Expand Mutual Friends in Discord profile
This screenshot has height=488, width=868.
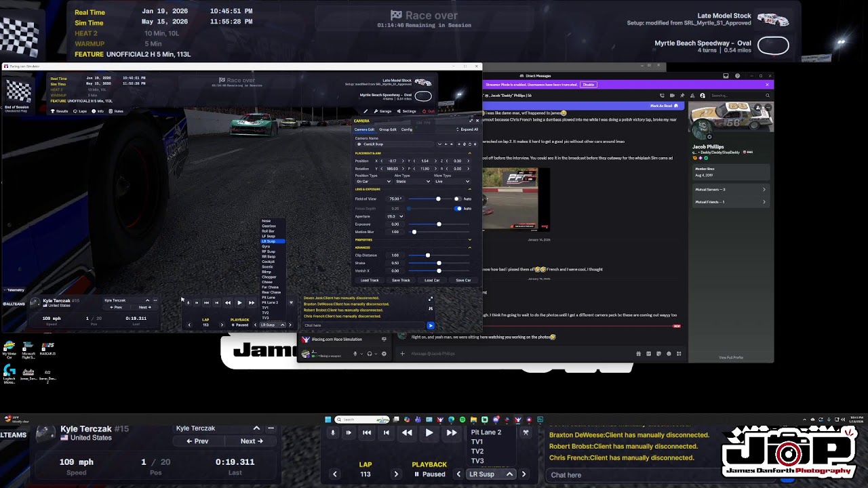click(730, 202)
